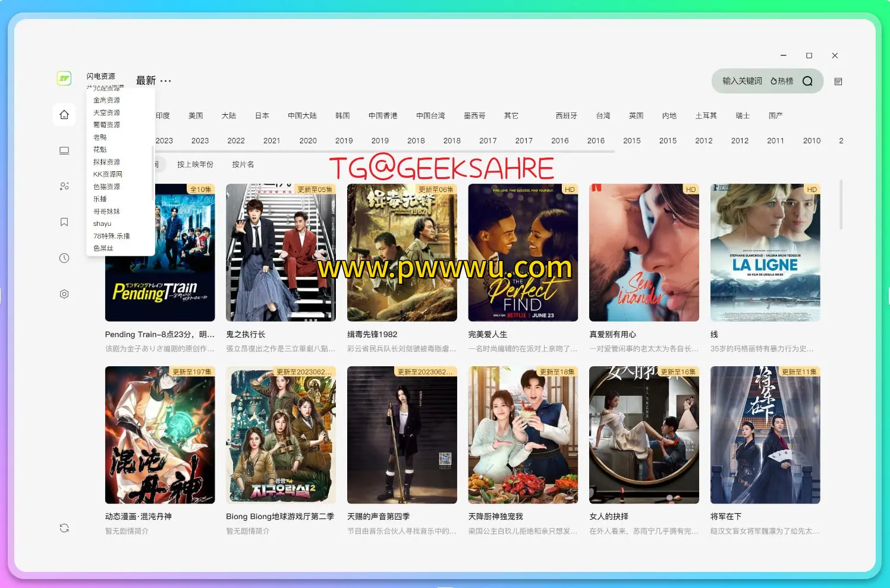Image resolution: width=890 pixels, height=588 pixels.
Task: Select the Home icon in the sidebar
Action: [64, 114]
